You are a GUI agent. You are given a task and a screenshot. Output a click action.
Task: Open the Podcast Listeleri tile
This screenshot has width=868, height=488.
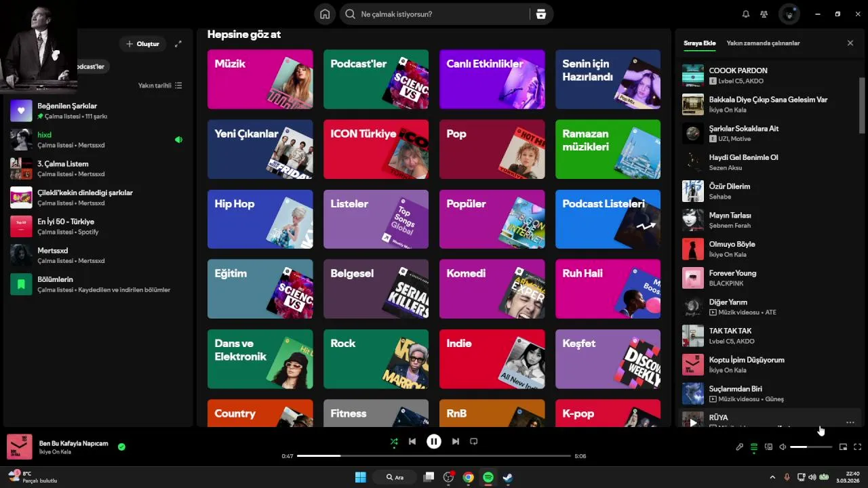pyautogui.click(x=608, y=219)
